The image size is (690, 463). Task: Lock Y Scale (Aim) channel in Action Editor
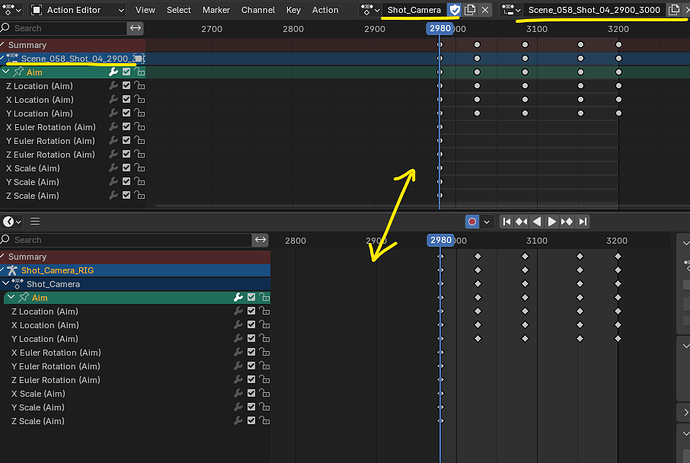[139, 181]
